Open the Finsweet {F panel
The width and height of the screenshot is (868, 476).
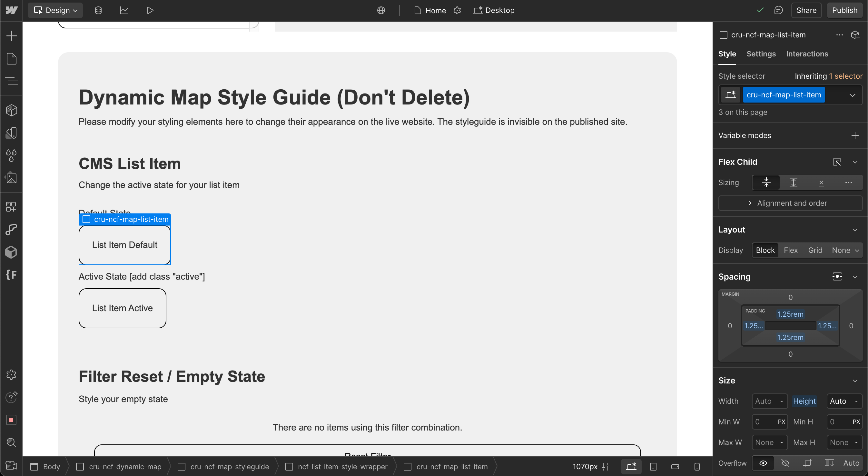point(12,275)
